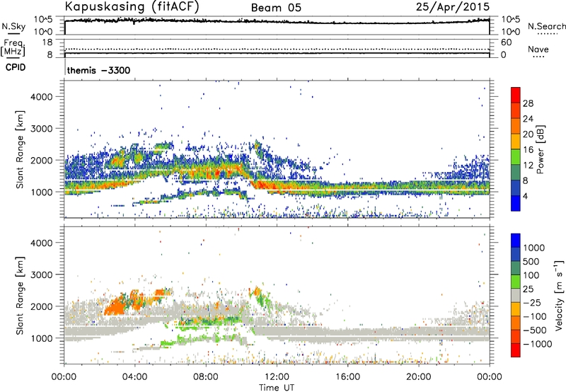Click the "N.Search" legend label
The image size is (566, 392).
click(x=547, y=26)
